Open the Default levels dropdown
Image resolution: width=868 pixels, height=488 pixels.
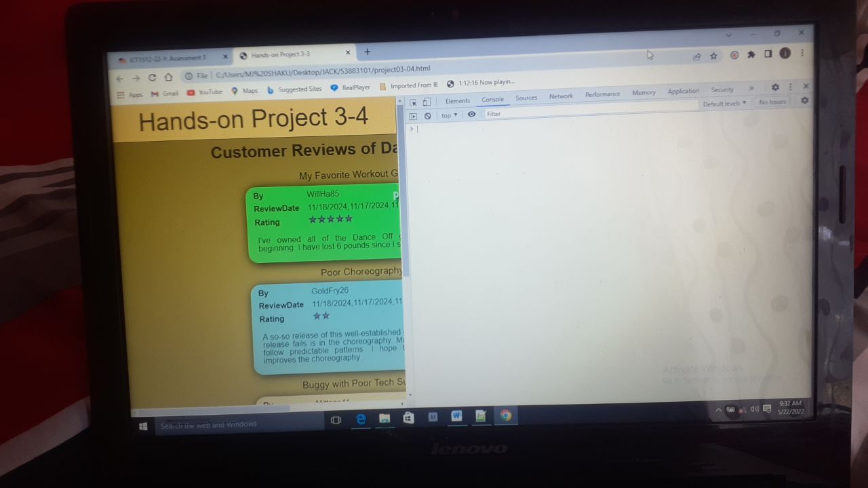[724, 102]
